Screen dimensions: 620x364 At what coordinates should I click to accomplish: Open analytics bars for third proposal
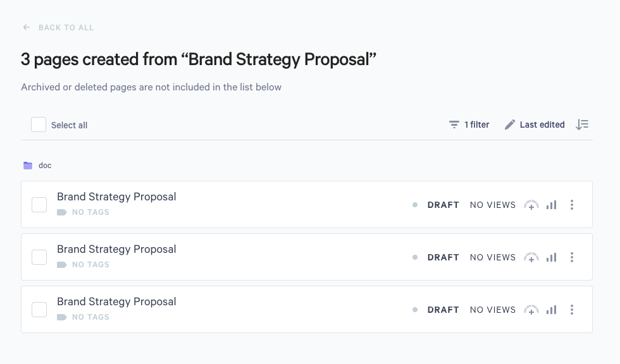point(551,310)
